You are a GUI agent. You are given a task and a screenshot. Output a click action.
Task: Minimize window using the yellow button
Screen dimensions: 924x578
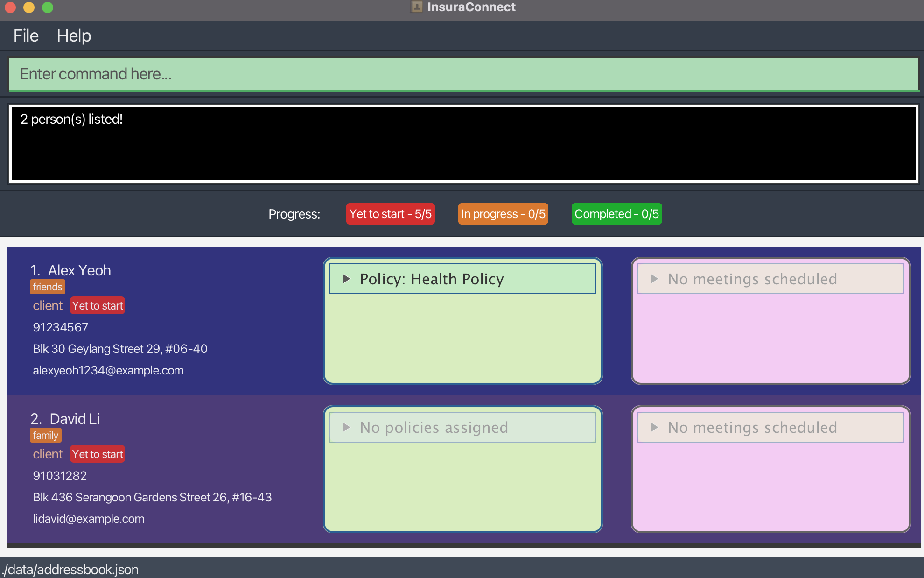click(29, 7)
